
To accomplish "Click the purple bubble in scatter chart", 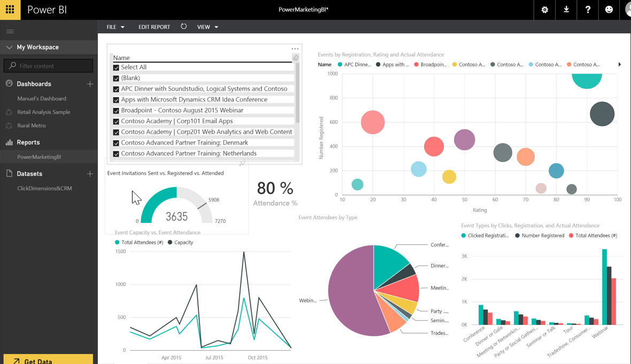I will tap(464, 140).
